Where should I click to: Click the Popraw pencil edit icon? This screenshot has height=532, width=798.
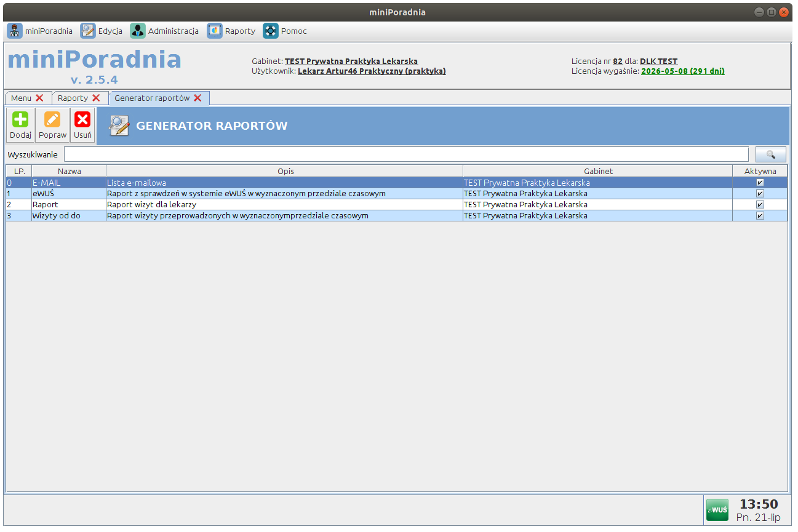pos(52,120)
